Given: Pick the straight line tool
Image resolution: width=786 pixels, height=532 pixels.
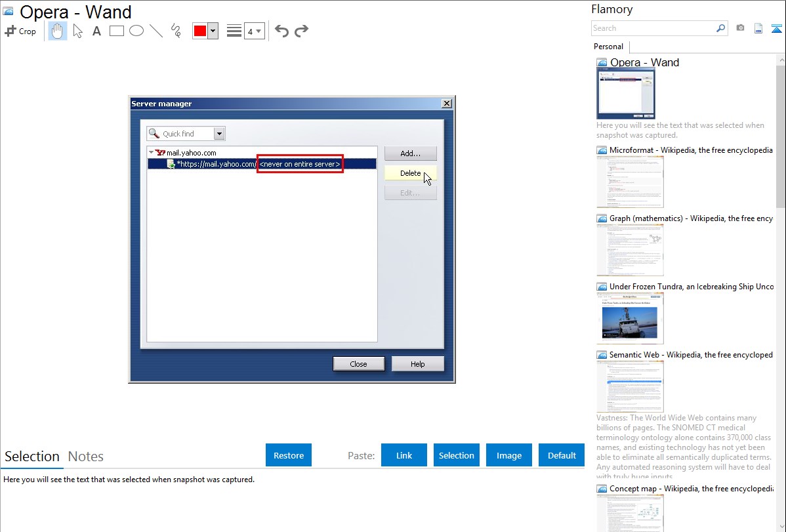Looking at the screenshot, I should pyautogui.click(x=156, y=31).
